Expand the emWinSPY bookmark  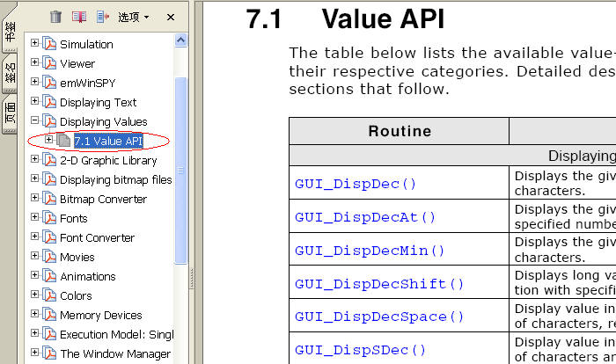(34, 81)
